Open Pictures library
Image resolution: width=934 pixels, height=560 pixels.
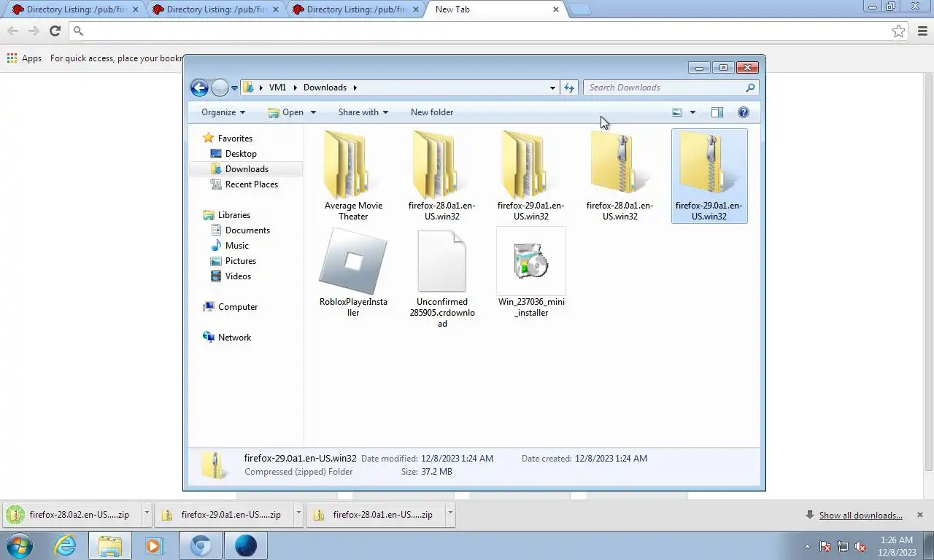(241, 261)
